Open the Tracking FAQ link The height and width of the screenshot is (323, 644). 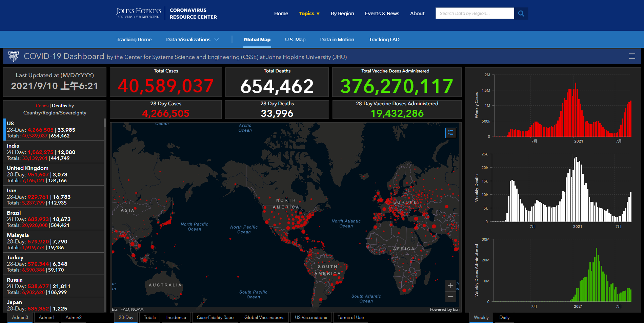(384, 40)
